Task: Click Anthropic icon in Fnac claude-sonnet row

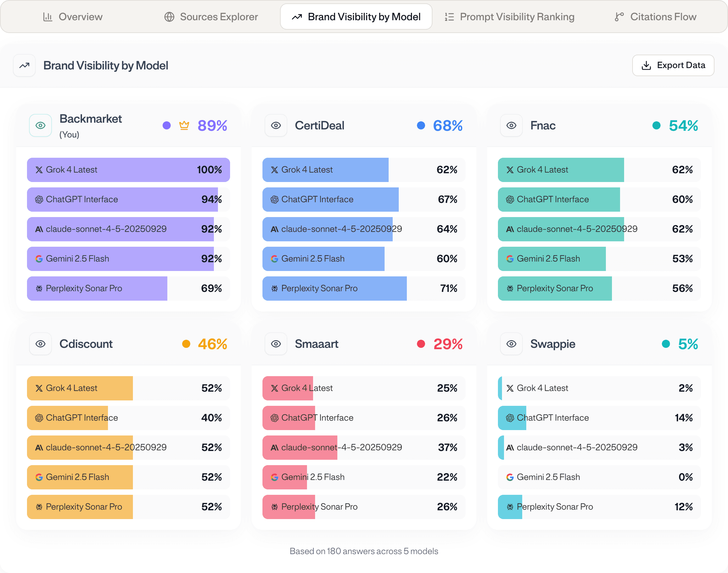Action: (510, 229)
